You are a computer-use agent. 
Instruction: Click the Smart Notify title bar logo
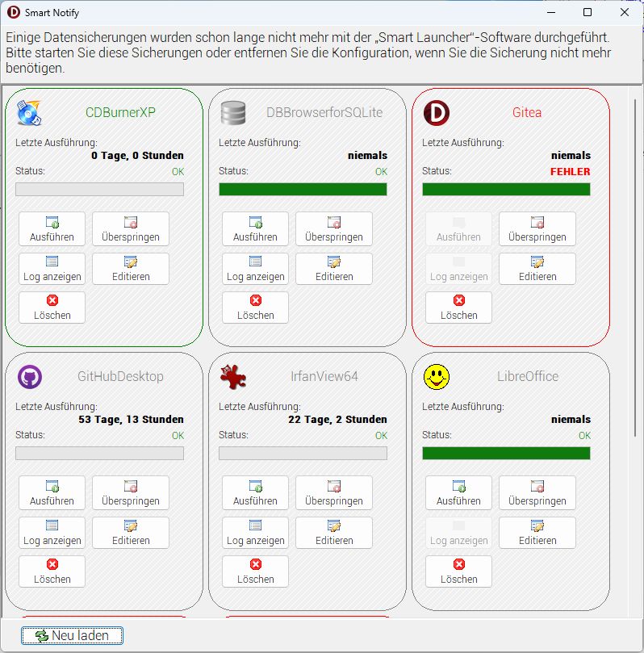click(14, 12)
